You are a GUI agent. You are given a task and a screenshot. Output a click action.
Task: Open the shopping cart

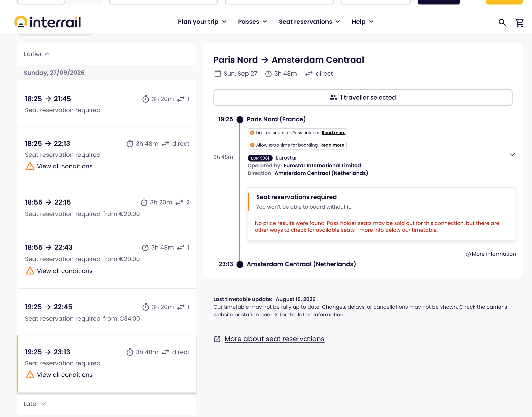click(519, 22)
